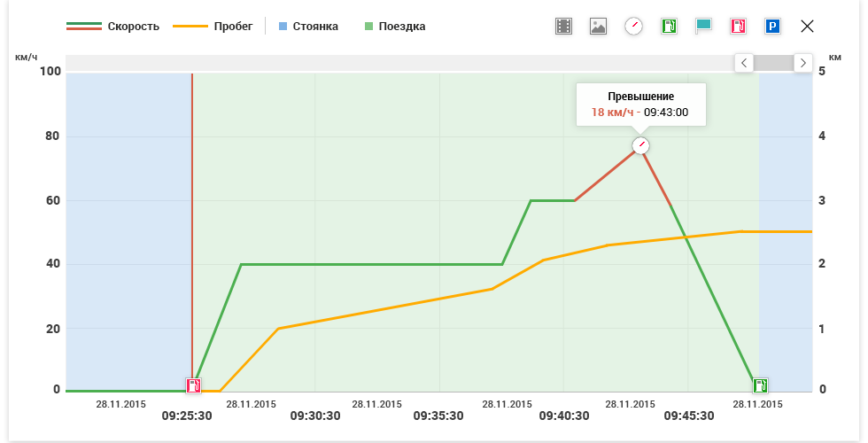Click the green fuel marker on time axis
The width and height of the screenshot is (868, 443).
(x=760, y=385)
